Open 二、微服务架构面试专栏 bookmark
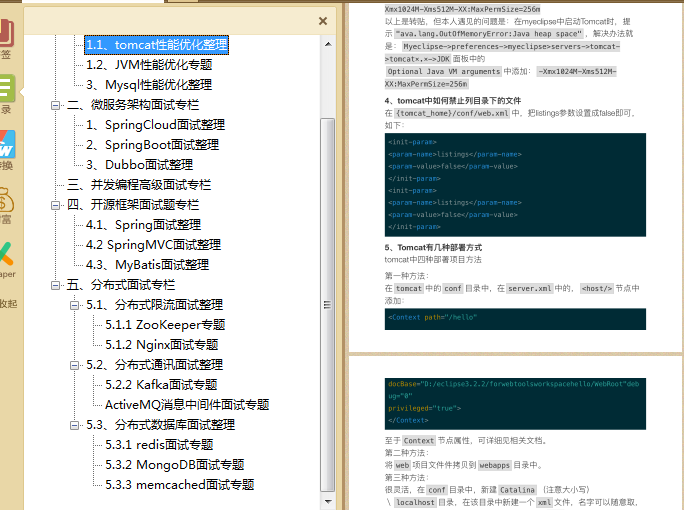This screenshot has width=684, height=510. 133,105
